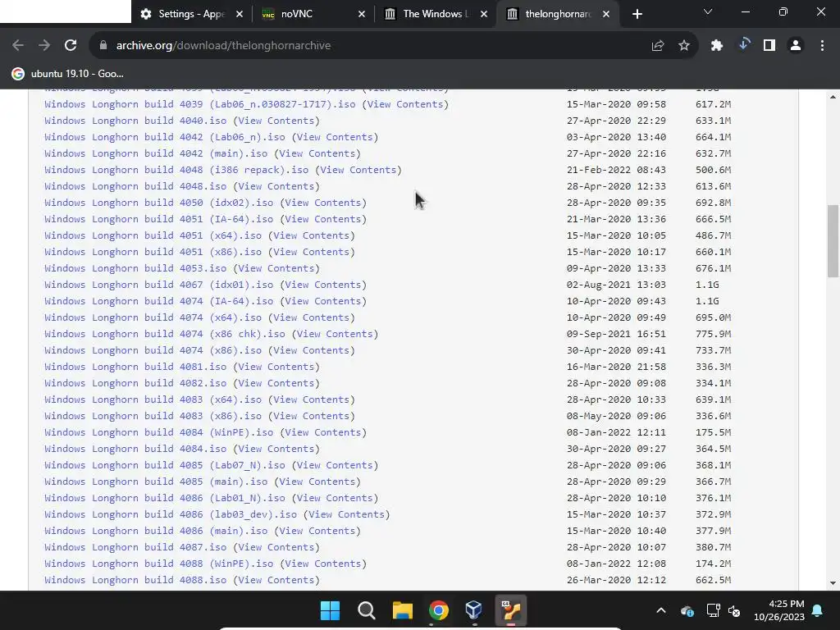Show hidden tray icons chevron
This screenshot has height=630, width=840.
pos(661,610)
